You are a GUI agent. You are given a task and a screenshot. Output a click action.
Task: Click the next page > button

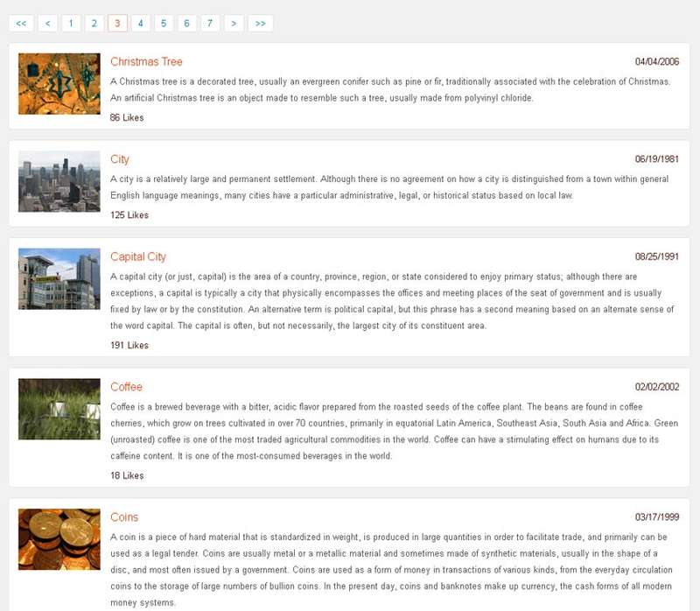tap(234, 24)
